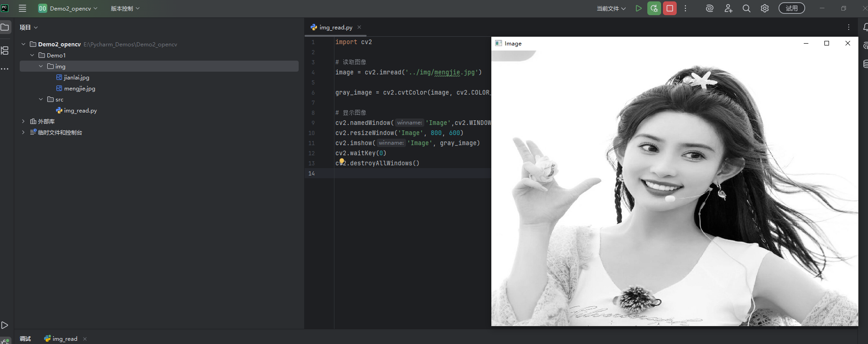Click the cv2.imread code line
This screenshot has width=868, height=344.
pos(409,72)
